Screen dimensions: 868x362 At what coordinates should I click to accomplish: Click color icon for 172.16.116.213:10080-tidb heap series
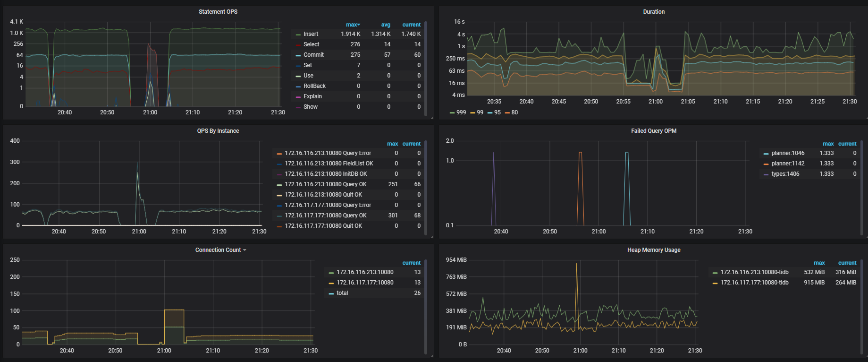click(x=715, y=273)
